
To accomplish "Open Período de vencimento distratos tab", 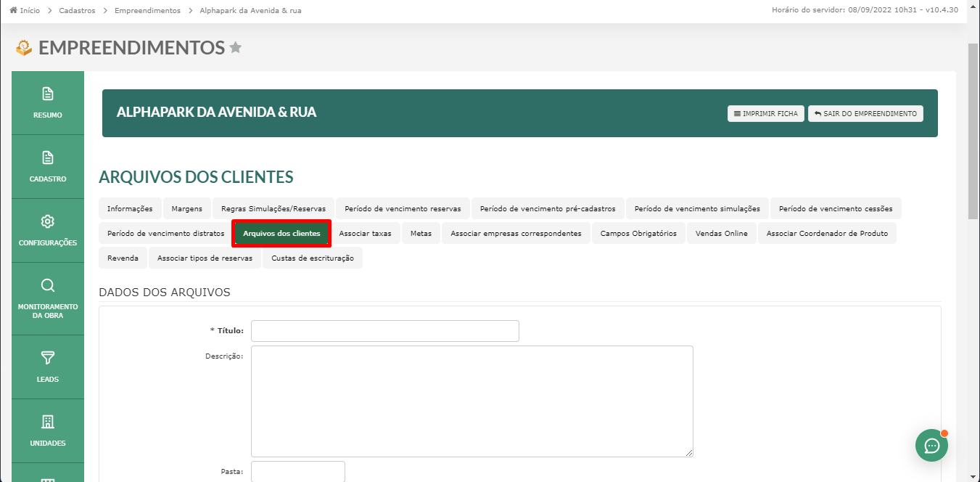I will 165,233.
